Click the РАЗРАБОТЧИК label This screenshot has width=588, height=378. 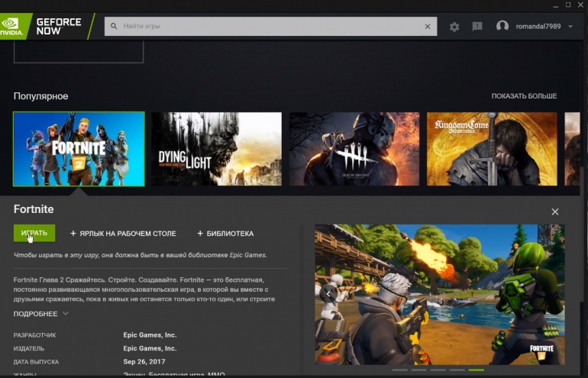[x=34, y=335]
